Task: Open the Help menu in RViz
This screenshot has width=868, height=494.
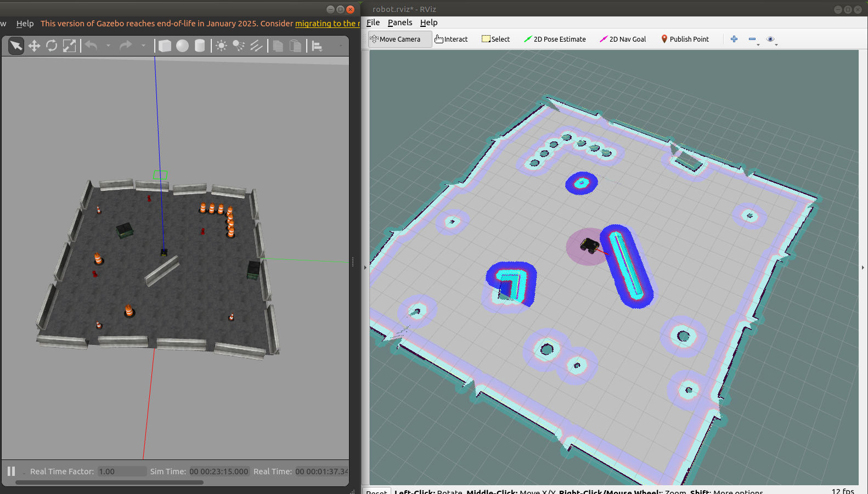Action: coord(429,22)
